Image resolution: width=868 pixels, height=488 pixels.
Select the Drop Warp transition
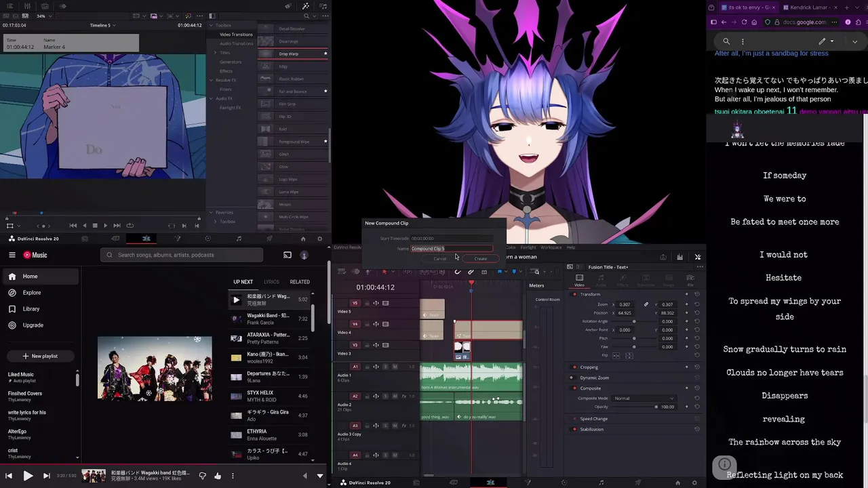tap(293, 54)
